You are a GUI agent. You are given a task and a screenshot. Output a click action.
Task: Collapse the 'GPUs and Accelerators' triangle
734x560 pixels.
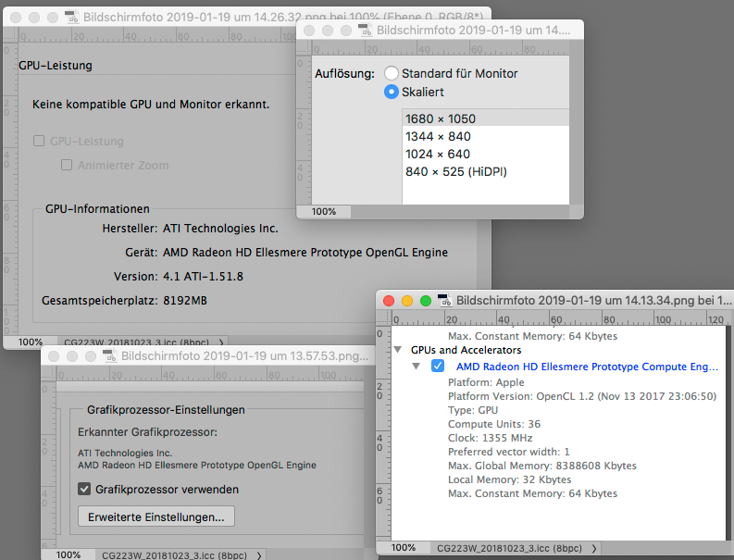point(398,349)
